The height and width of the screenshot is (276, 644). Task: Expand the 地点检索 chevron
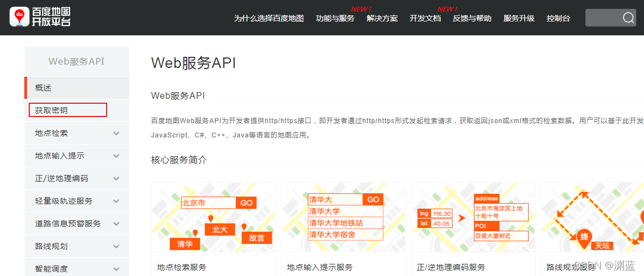pos(116,134)
